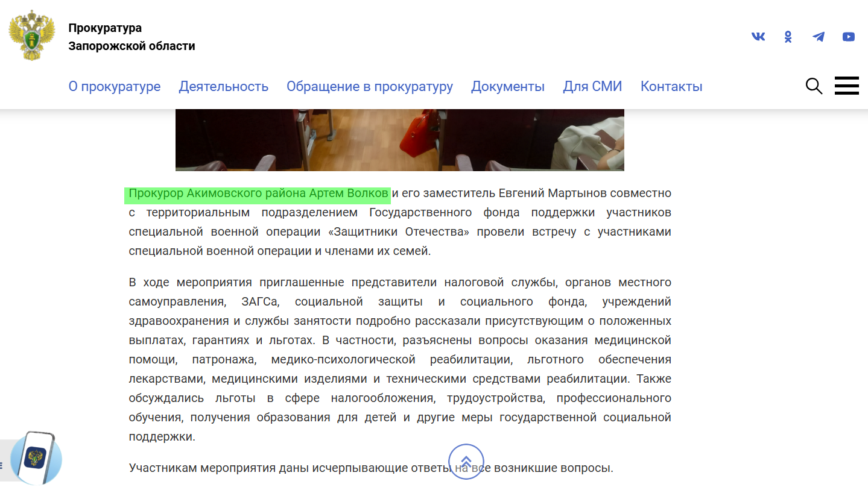Image resolution: width=868 pixels, height=490 pixels.
Task: Open the YouTube channel
Action: (848, 36)
